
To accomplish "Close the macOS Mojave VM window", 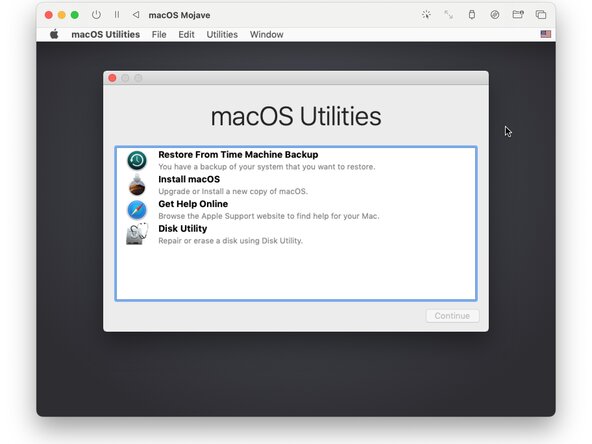I will 49,15.
